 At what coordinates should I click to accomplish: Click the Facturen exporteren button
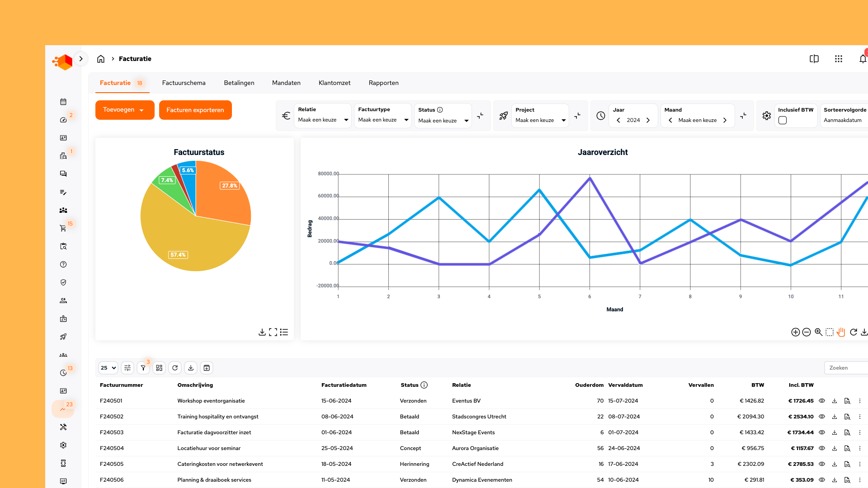pos(195,110)
